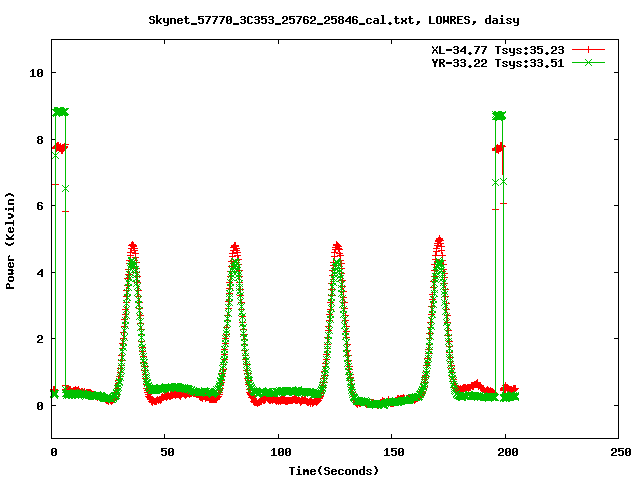Screen dimensions: 640x480
Task: Click the y-axis tick label '2'
Action: pyautogui.click(x=40, y=339)
